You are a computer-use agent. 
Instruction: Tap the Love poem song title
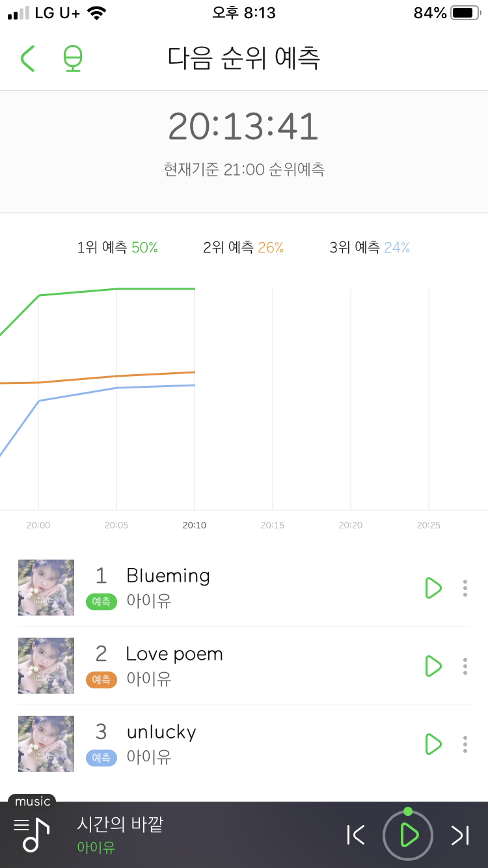(x=174, y=654)
